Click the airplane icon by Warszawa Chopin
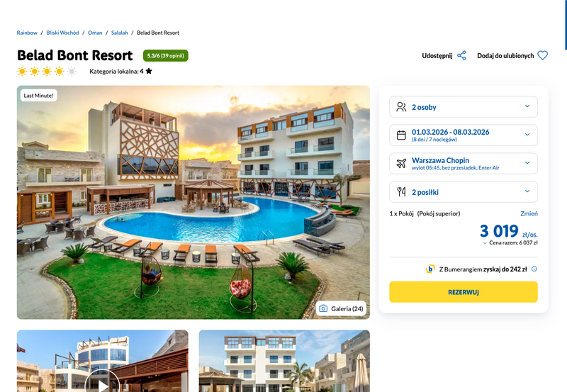Image resolution: width=567 pixels, height=392 pixels. (x=401, y=164)
